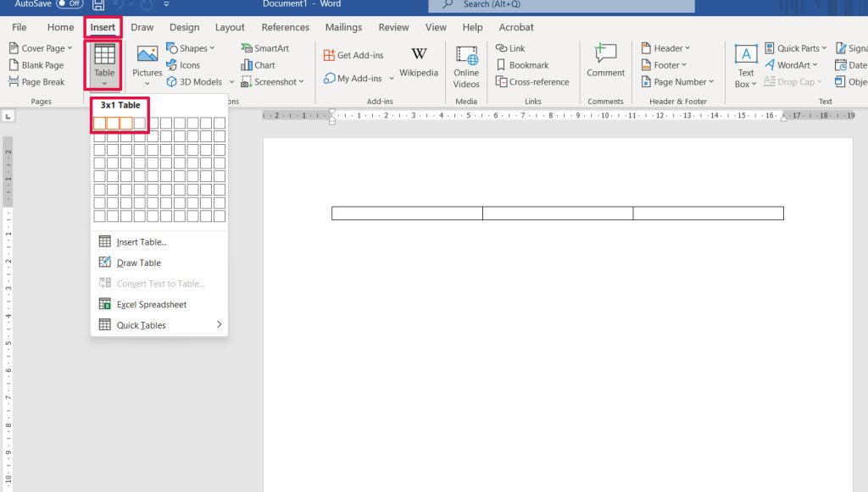Viewport: 868px width, 492px height.
Task: Click Get Add-ins
Action: pos(353,55)
